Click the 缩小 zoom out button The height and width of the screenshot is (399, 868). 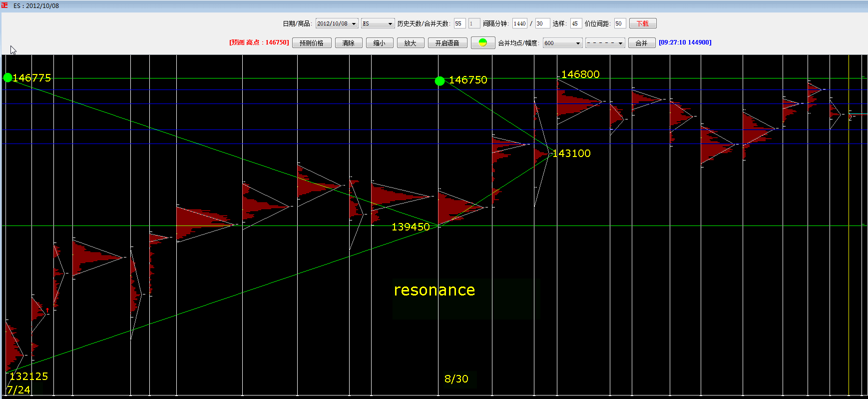[x=380, y=43]
